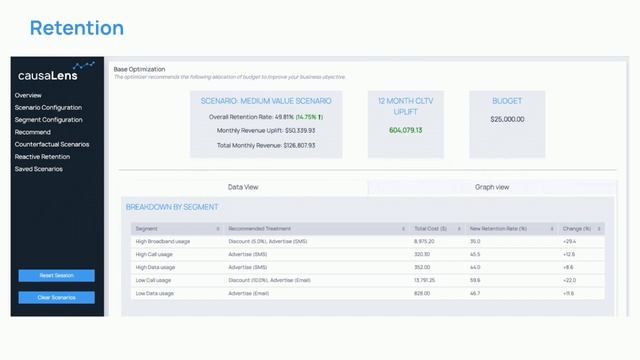
Task: Select Recommend in sidebar
Action: click(x=33, y=132)
